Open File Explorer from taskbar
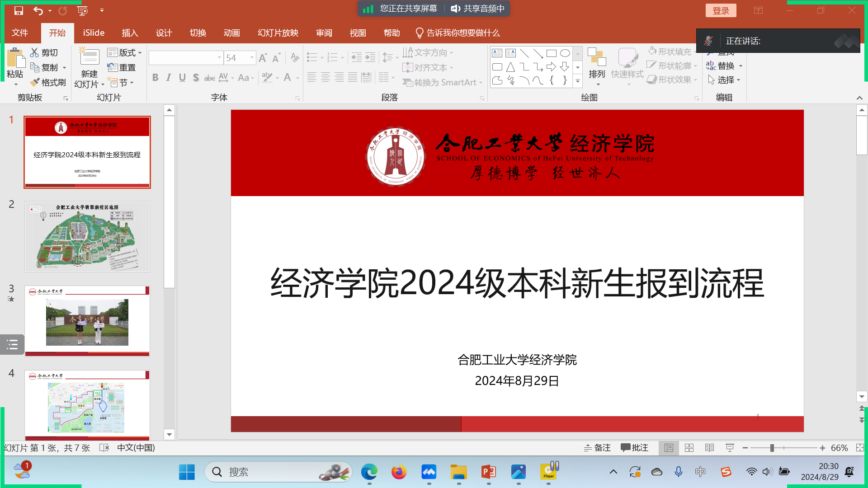This screenshot has height=488, width=868. [x=458, y=472]
